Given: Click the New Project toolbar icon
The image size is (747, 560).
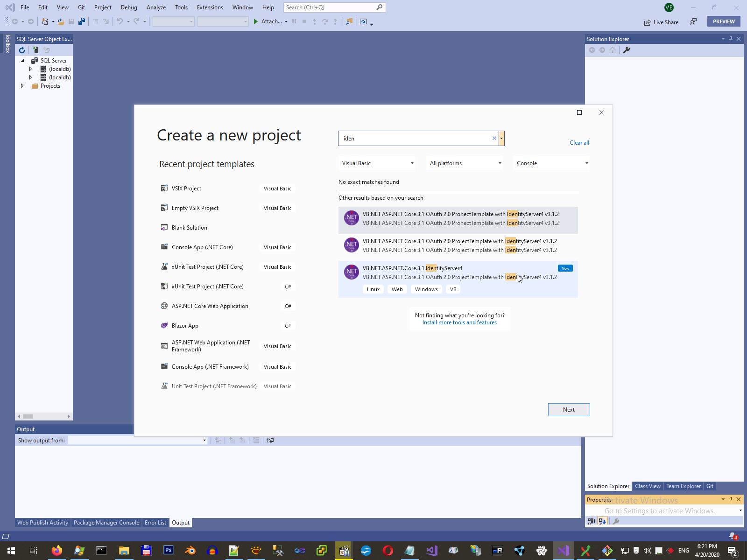Looking at the screenshot, I should click(45, 21).
